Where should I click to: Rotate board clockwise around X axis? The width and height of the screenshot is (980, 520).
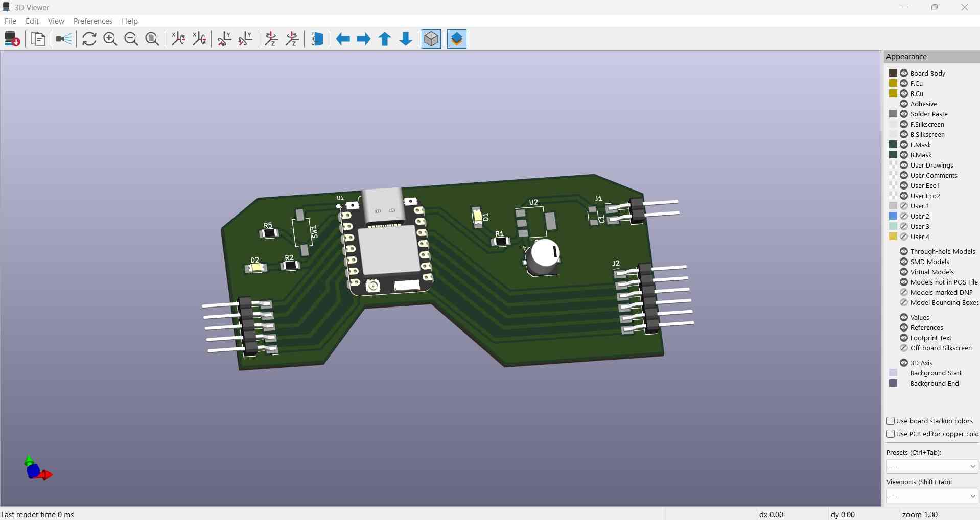point(178,39)
